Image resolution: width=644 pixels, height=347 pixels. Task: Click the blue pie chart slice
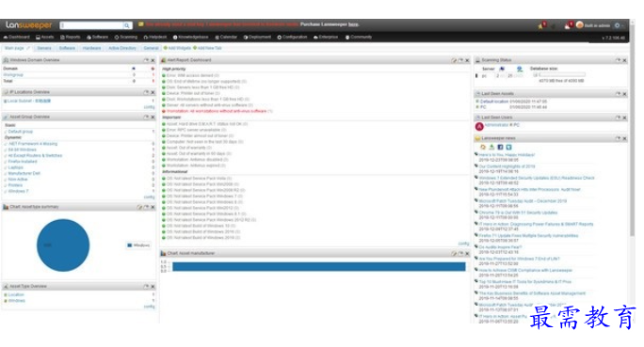click(63, 245)
